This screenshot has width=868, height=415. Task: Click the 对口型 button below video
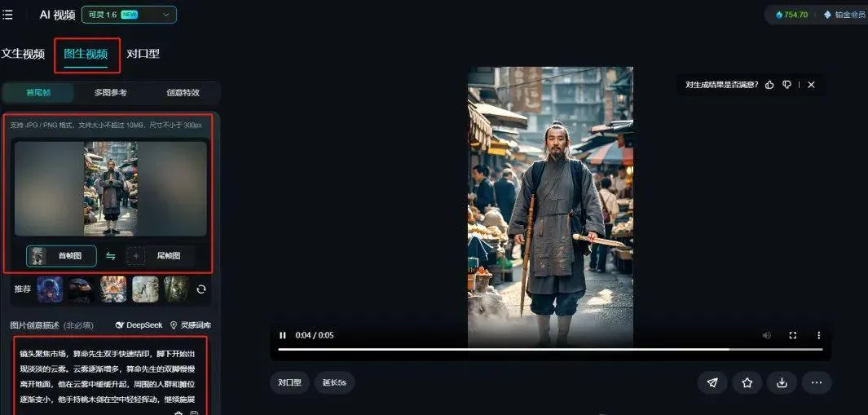click(x=289, y=382)
